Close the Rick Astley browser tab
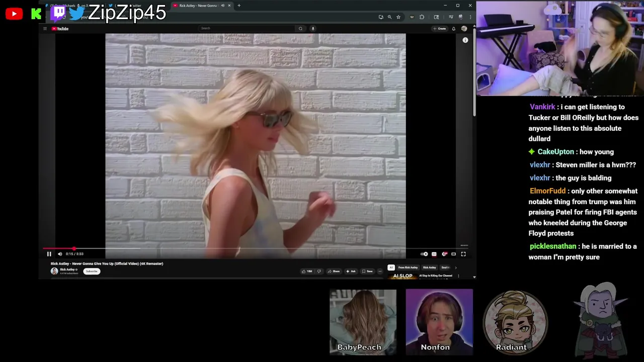Viewport: 644px width, 362px height. (x=229, y=6)
